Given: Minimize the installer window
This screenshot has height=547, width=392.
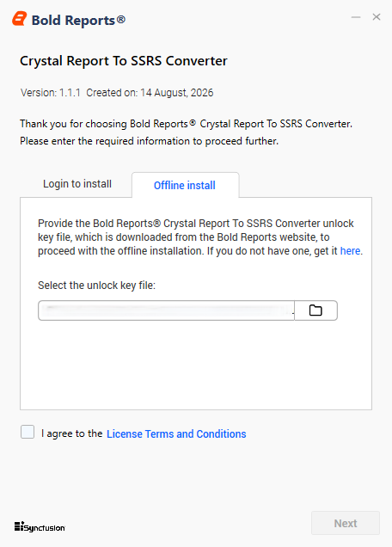Looking at the screenshot, I should pyautogui.click(x=356, y=16).
